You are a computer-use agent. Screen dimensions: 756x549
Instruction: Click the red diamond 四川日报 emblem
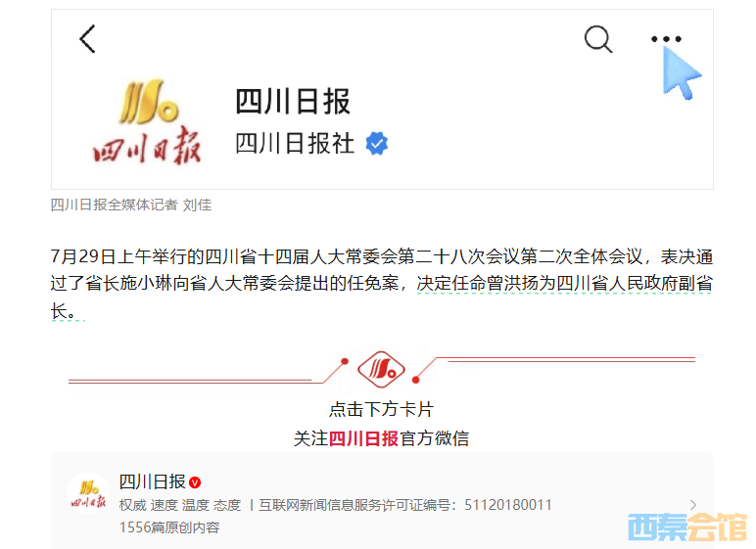pos(381,370)
